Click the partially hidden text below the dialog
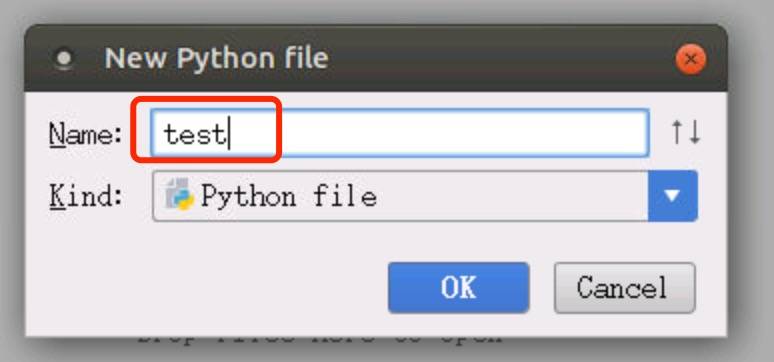Viewport: 774px width, 362px height. click(320, 340)
